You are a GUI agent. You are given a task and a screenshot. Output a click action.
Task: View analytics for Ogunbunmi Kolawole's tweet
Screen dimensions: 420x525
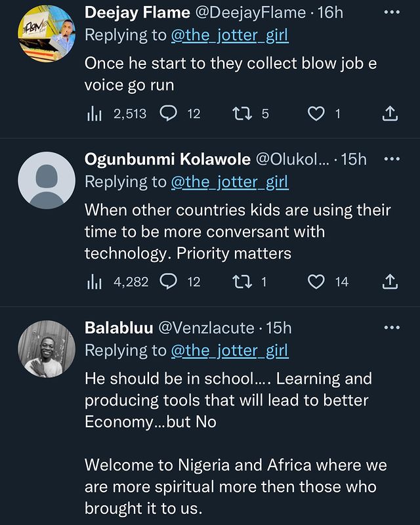pyautogui.click(x=93, y=282)
